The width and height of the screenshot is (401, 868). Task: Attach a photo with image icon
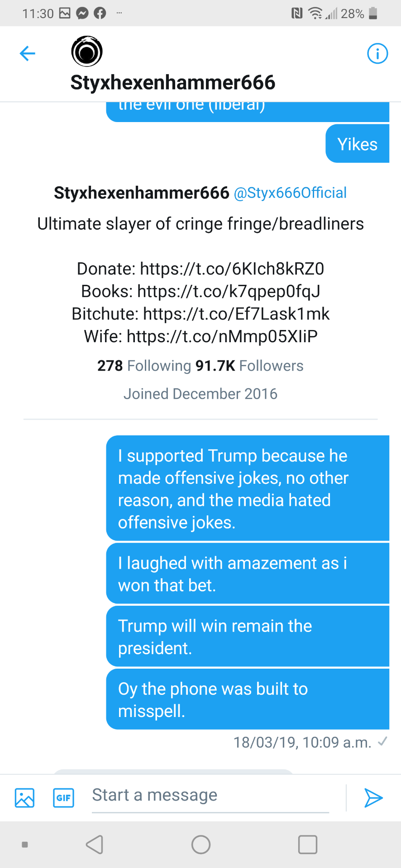click(24, 798)
